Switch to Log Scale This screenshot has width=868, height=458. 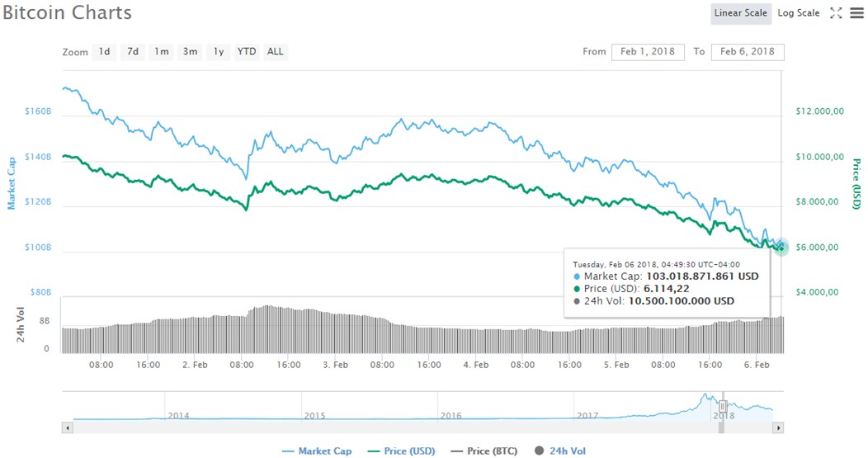click(798, 13)
